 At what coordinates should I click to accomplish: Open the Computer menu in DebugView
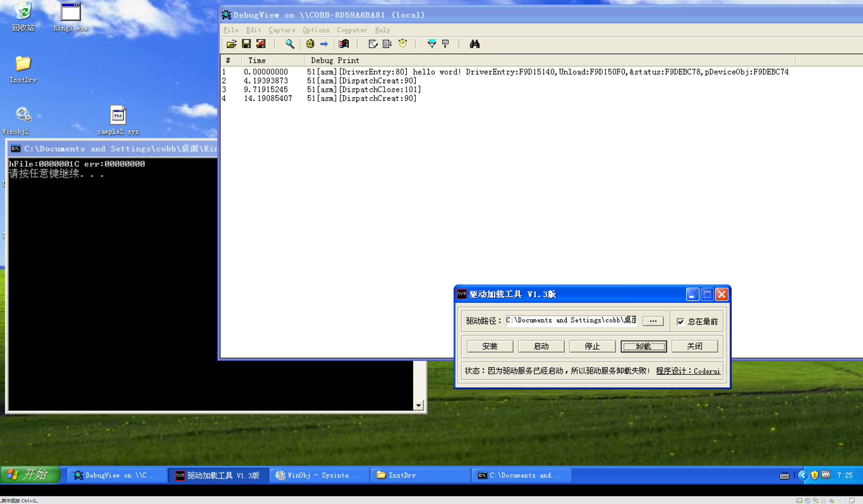[x=351, y=30]
